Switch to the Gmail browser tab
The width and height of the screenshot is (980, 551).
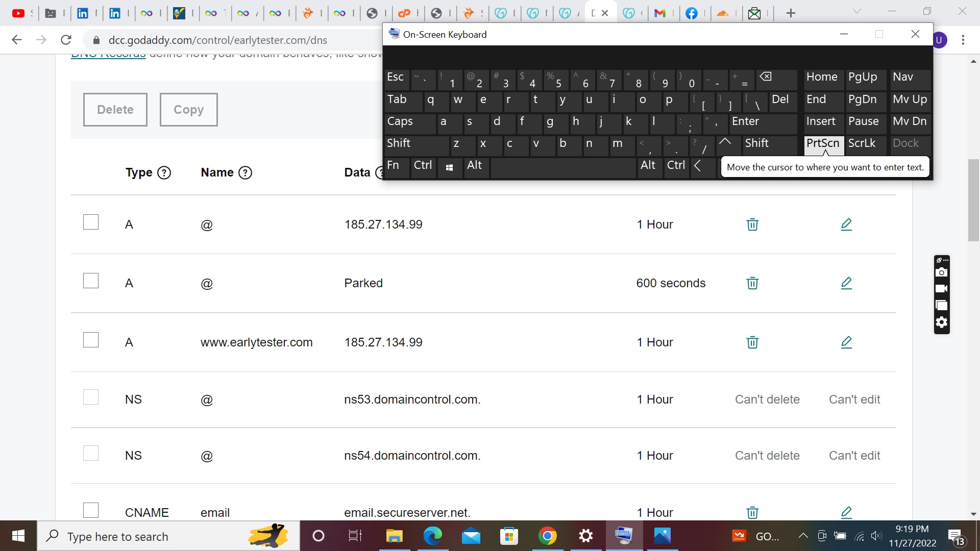click(660, 13)
